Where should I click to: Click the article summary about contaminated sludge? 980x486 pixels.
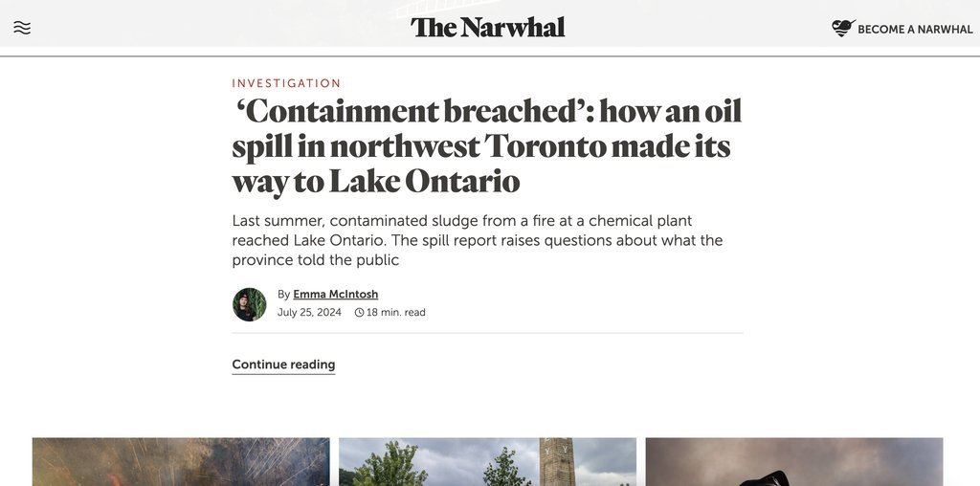(x=477, y=240)
